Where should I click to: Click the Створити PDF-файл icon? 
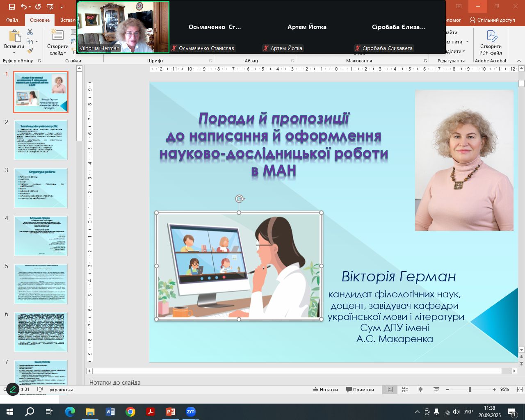tap(491, 37)
